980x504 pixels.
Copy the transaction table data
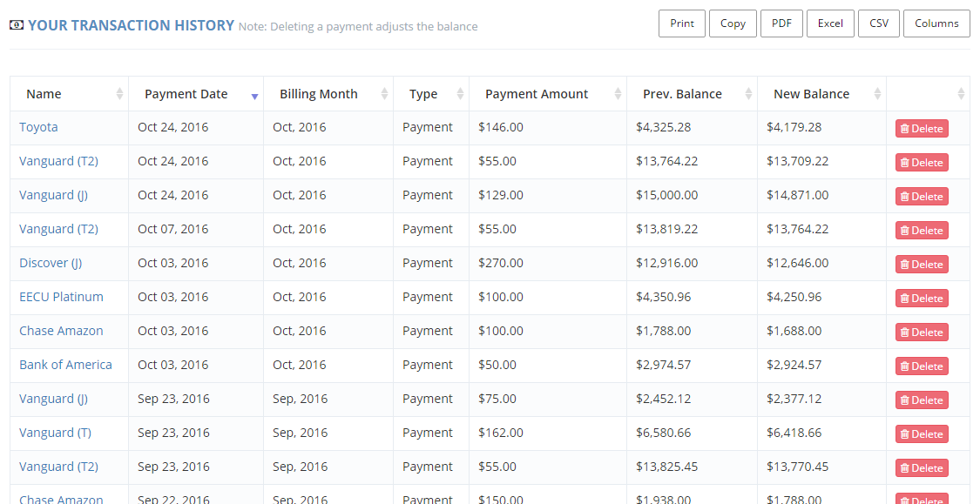coord(733,24)
